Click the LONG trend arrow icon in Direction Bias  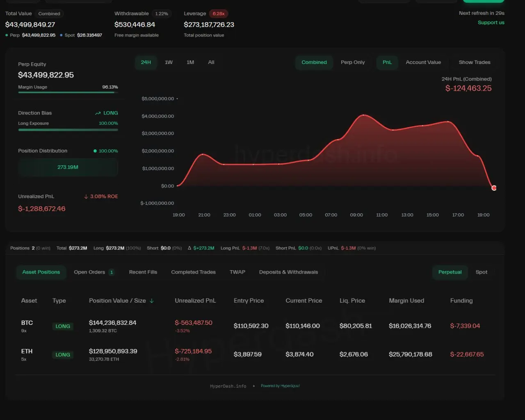tap(98, 113)
